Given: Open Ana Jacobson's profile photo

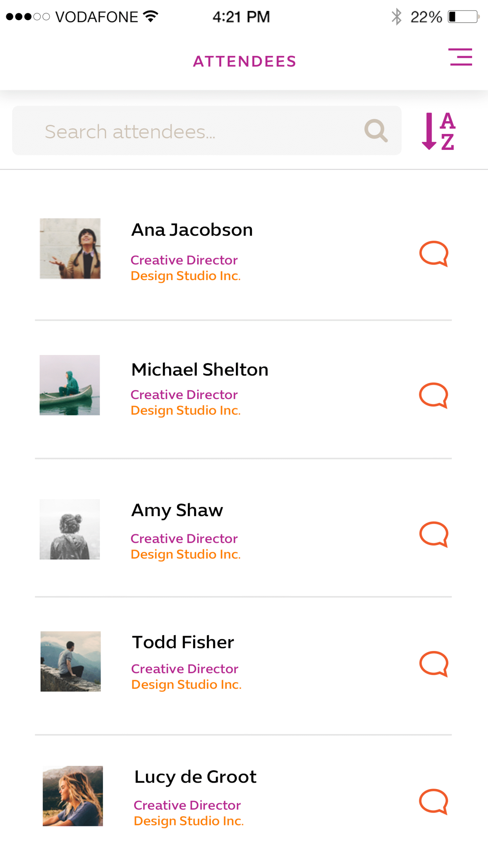Looking at the screenshot, I should [x=70, y=249].
